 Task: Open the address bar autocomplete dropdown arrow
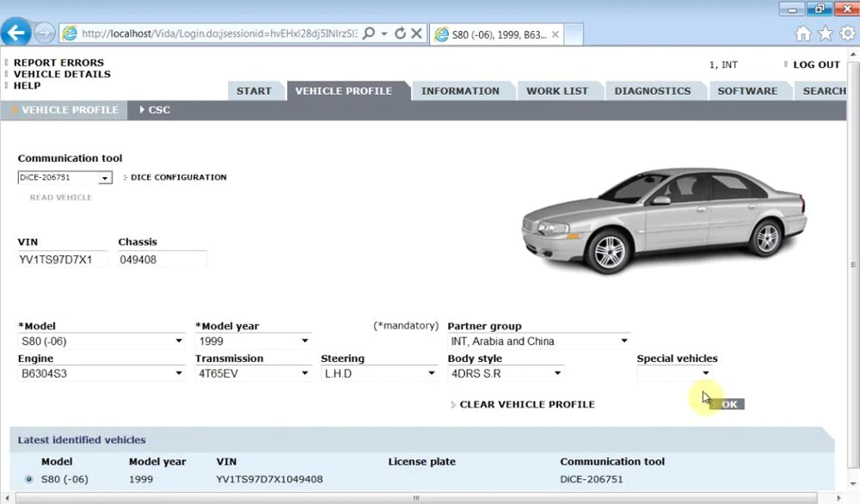coord(384,34)
